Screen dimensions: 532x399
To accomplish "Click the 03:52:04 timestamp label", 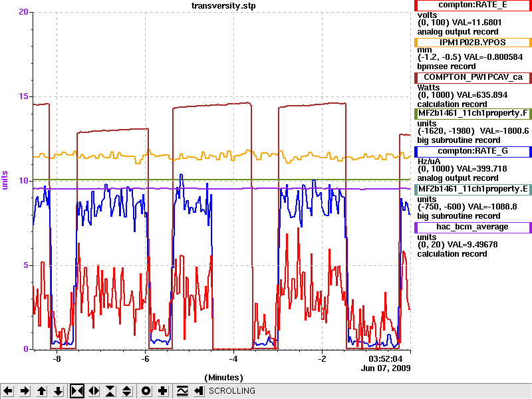I will [x=386, y=359].
